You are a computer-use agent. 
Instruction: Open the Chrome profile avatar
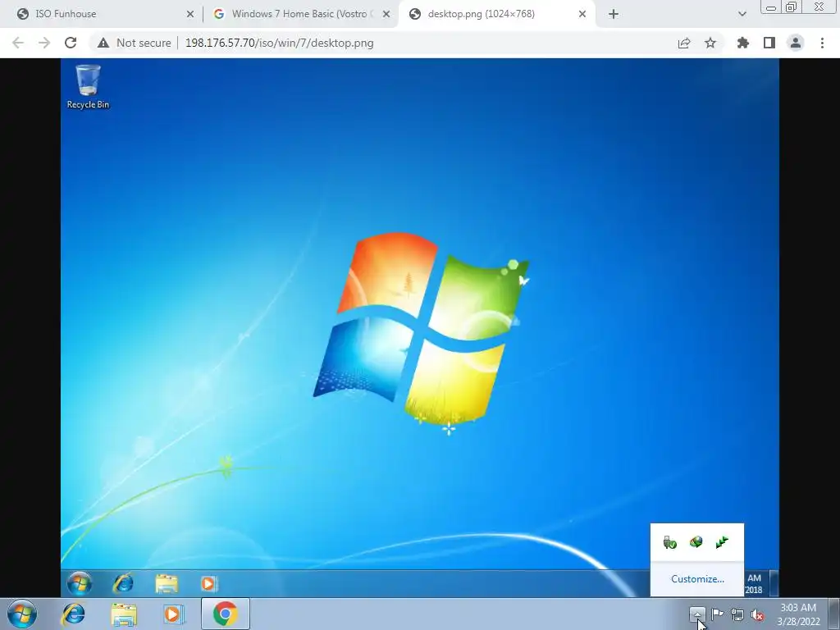(x=796, y=43)
